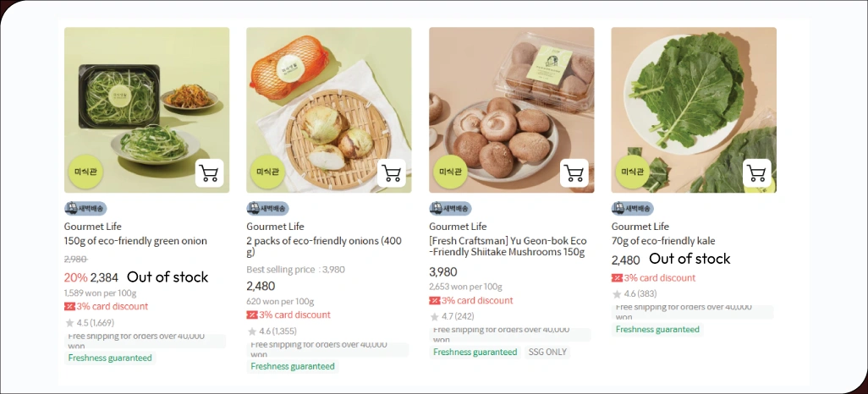Screen dimensions: 868x394
Task: Add eco-friendly kale to cart
Action: click(x=757, y=173)
